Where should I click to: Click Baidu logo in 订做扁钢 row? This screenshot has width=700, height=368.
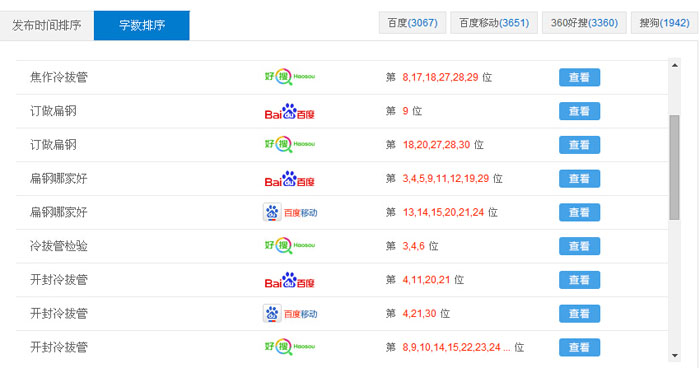click(x=289, y=111)
